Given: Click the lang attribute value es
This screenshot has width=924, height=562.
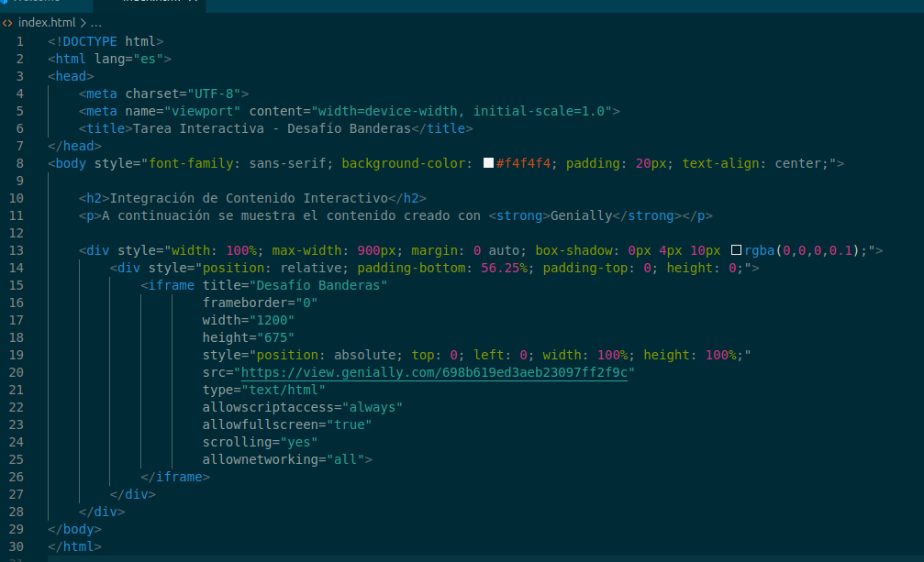Looking at the screenshot, I should click(x=149, y=59).
